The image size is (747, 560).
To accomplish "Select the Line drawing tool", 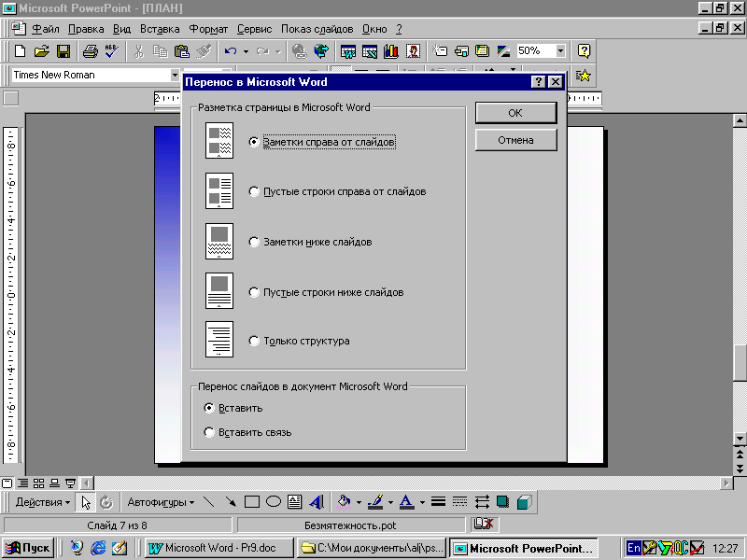I will click(208, 502).
